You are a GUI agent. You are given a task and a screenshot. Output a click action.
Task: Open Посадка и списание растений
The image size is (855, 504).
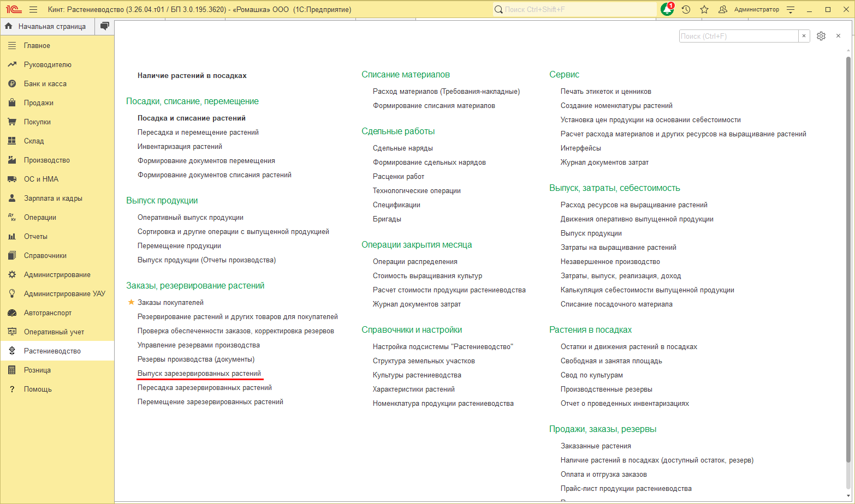click(192, 118)
